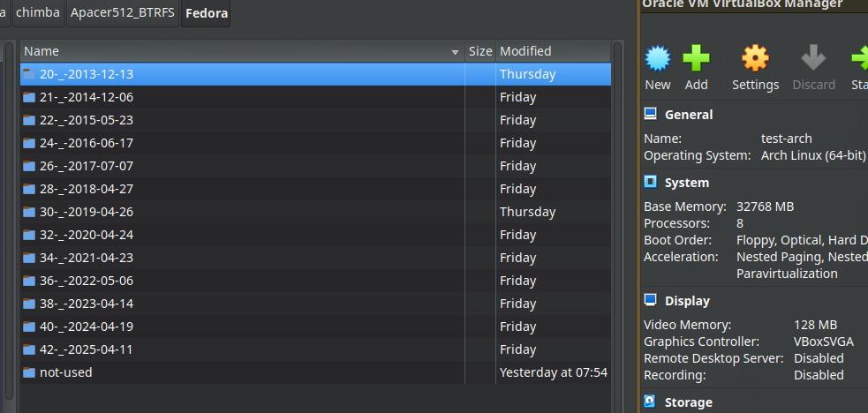This screenshot has width=868, height=413.
Task: Click the Storage section disk icon
Action: point(651,402)
